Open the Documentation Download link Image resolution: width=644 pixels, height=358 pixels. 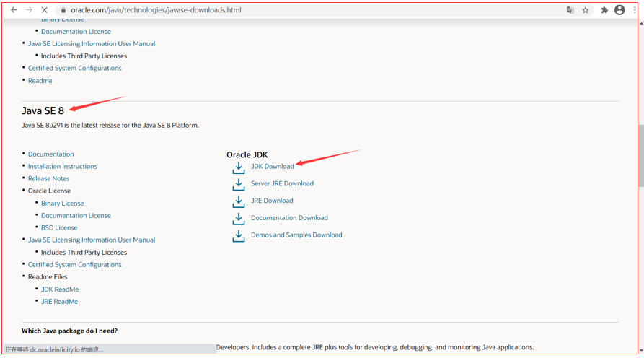point(289,218)
